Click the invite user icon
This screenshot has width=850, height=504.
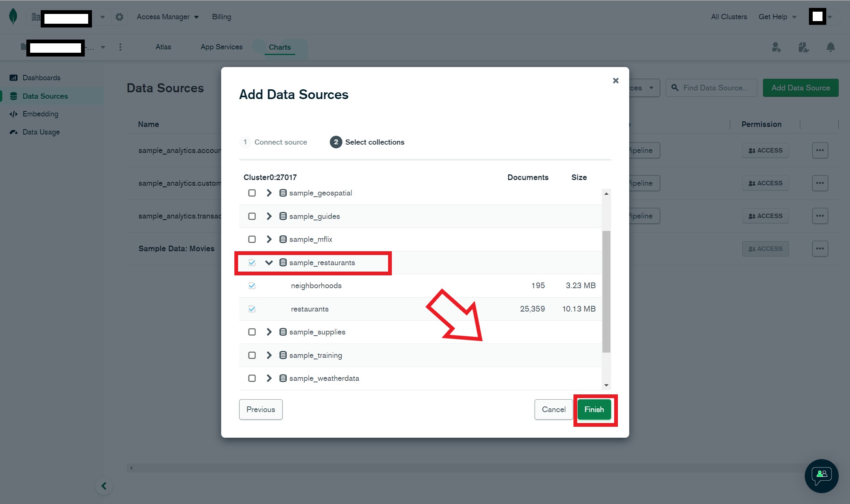(776, 47)
